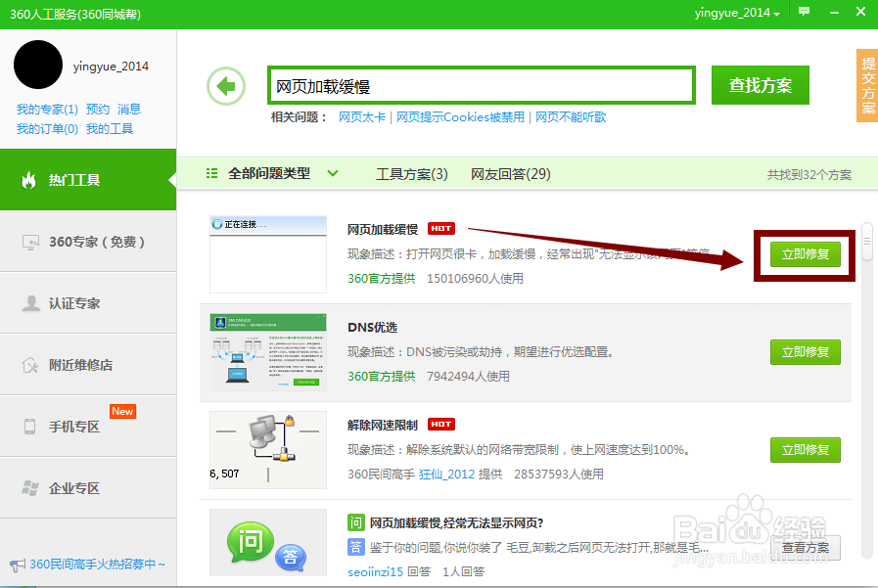878x588 pixels.
Task: Open 附近维修店 sidebar section
Action: 88,365
